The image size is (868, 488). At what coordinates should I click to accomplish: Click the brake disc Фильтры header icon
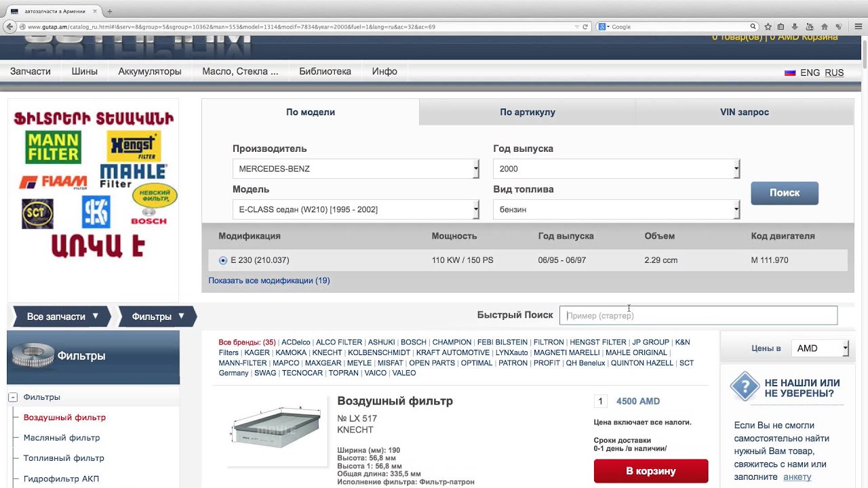(33, 355)
